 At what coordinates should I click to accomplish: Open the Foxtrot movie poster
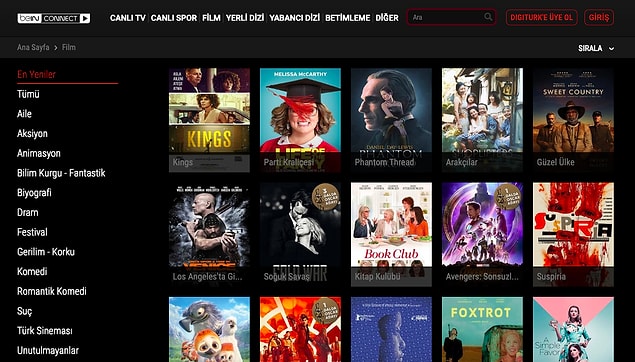click(482, 329)
